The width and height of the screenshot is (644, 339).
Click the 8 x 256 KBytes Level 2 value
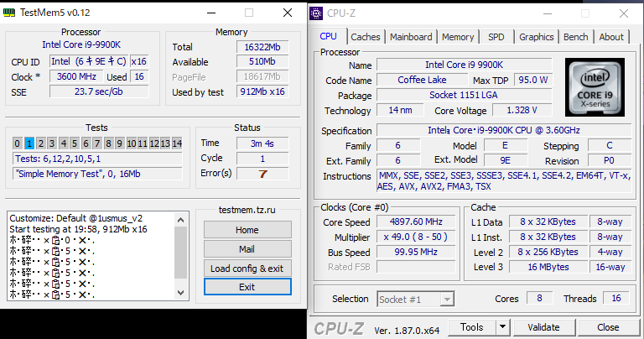[548, 252]
